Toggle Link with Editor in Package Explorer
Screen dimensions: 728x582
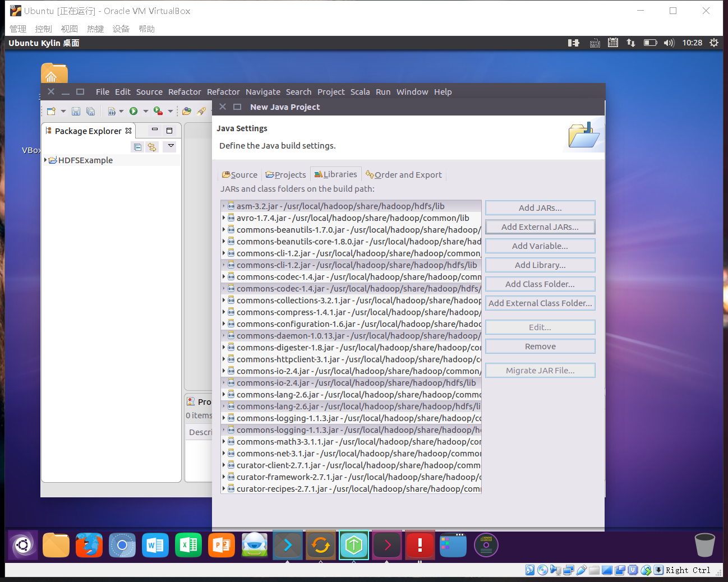[x=151, y=147]
